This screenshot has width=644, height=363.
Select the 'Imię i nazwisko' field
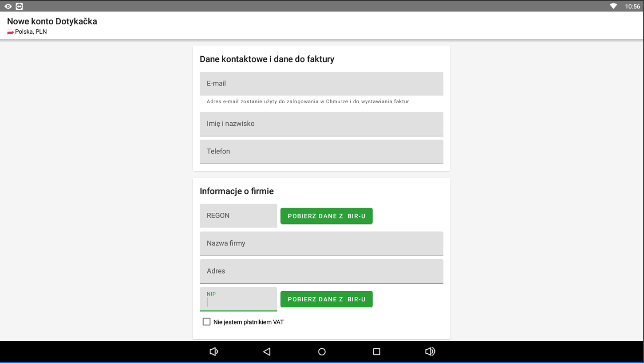pos(321,124)
